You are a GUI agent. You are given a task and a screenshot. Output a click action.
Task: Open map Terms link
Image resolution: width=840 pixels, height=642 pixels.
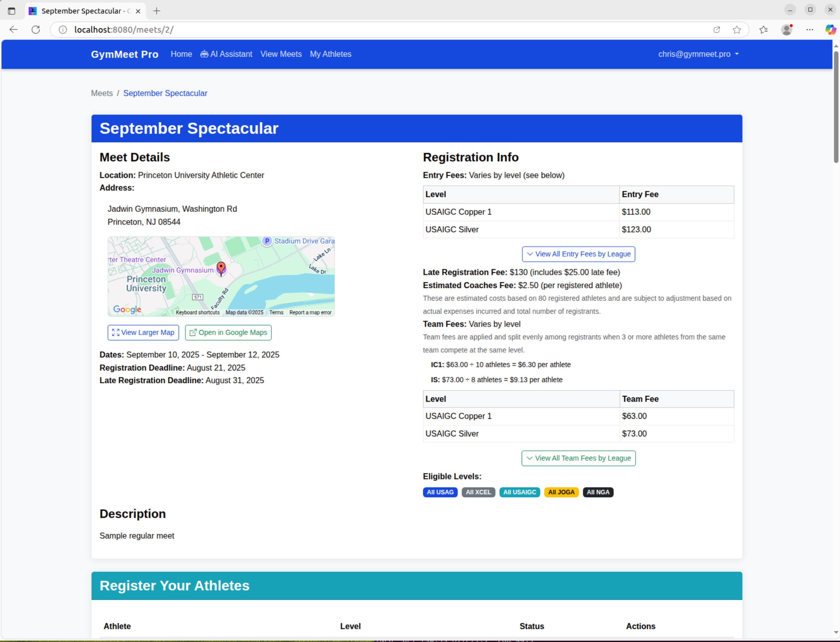coord(276,313)
